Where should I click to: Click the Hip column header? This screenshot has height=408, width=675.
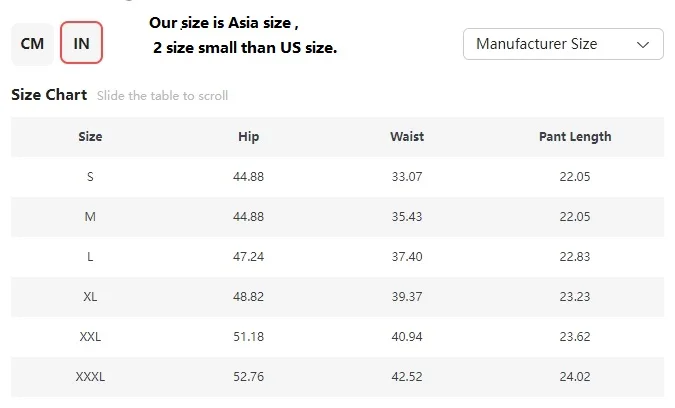pos(249,137)
